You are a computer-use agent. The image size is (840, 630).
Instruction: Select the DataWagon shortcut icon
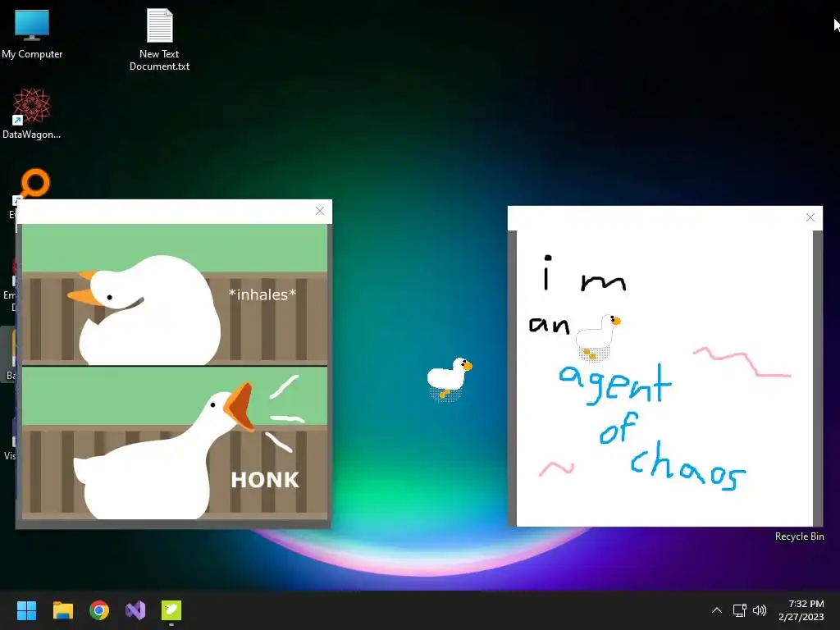click(32, 113)
